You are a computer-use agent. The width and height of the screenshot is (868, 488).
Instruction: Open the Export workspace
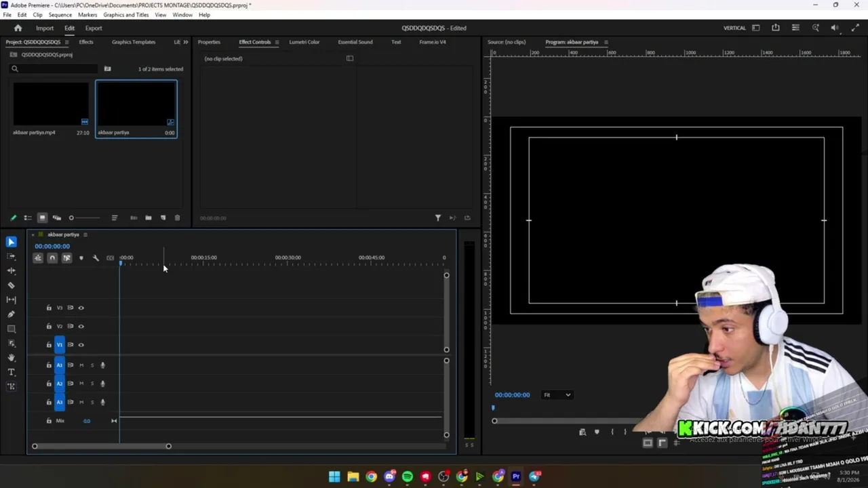94,28
